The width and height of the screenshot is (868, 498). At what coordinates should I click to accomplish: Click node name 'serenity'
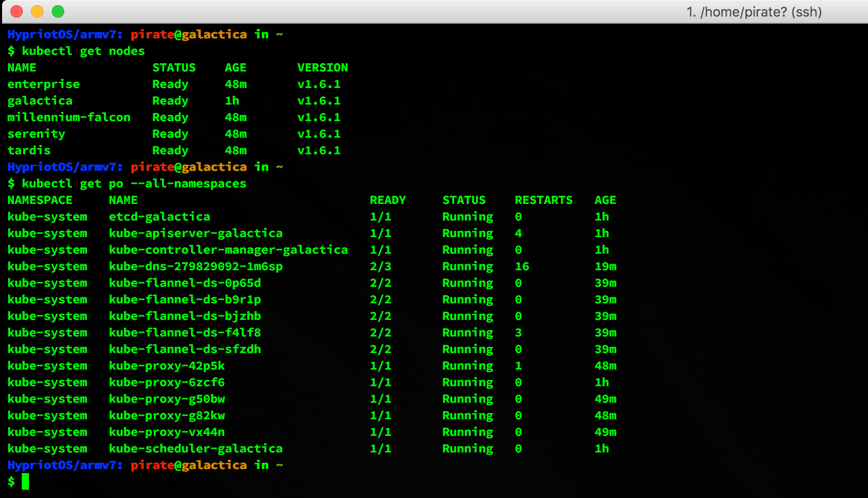tap(36, 134)
